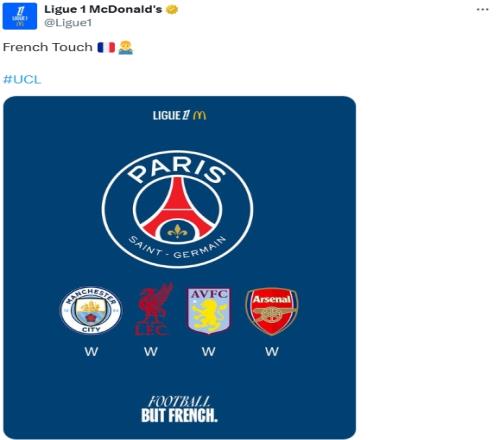Click the French flag emoji
Screen dimensions: 500x440
[x=106, y=47]
